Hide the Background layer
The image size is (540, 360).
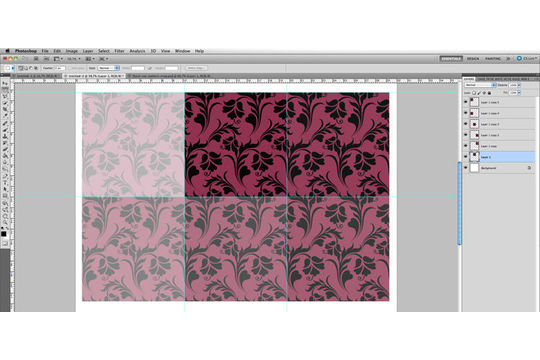(x=466, y=168)
